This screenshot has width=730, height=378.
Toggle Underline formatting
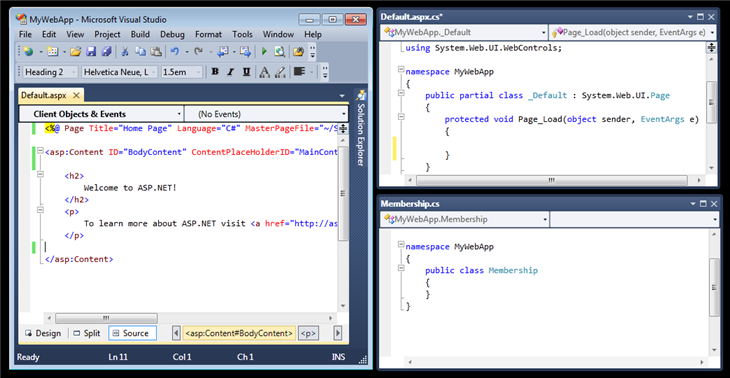click(x=246, y=72)
